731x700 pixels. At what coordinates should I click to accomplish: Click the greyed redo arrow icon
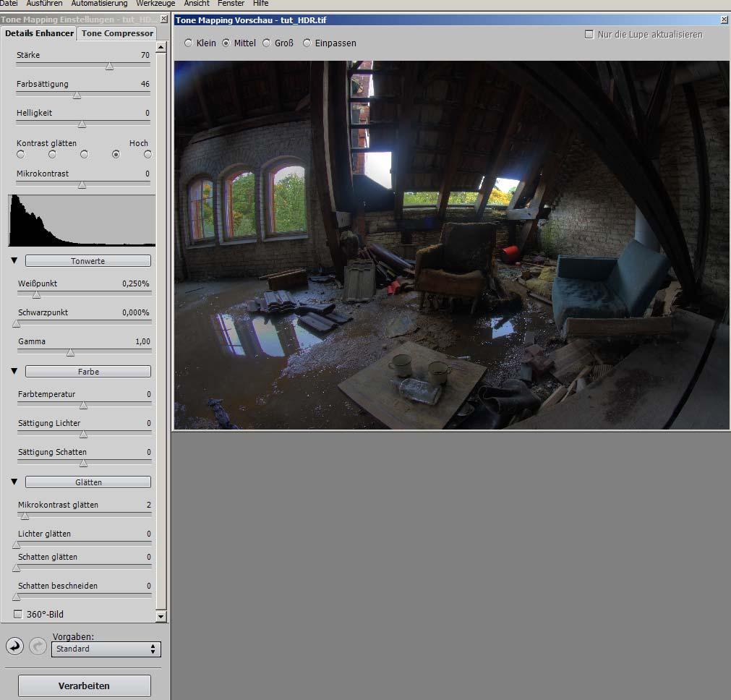38,645
